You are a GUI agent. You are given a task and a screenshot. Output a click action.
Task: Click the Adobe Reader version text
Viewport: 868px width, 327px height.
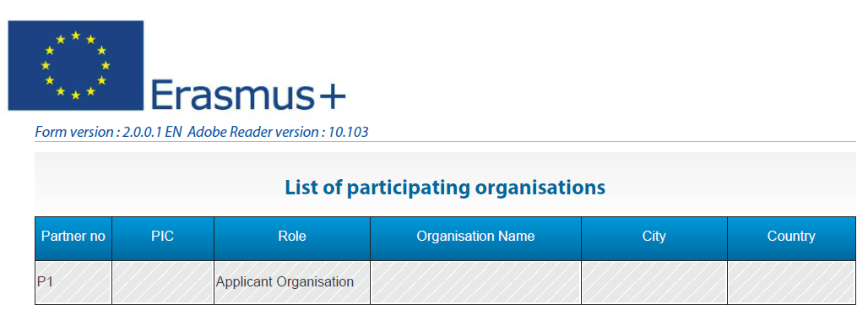[278, 132]
